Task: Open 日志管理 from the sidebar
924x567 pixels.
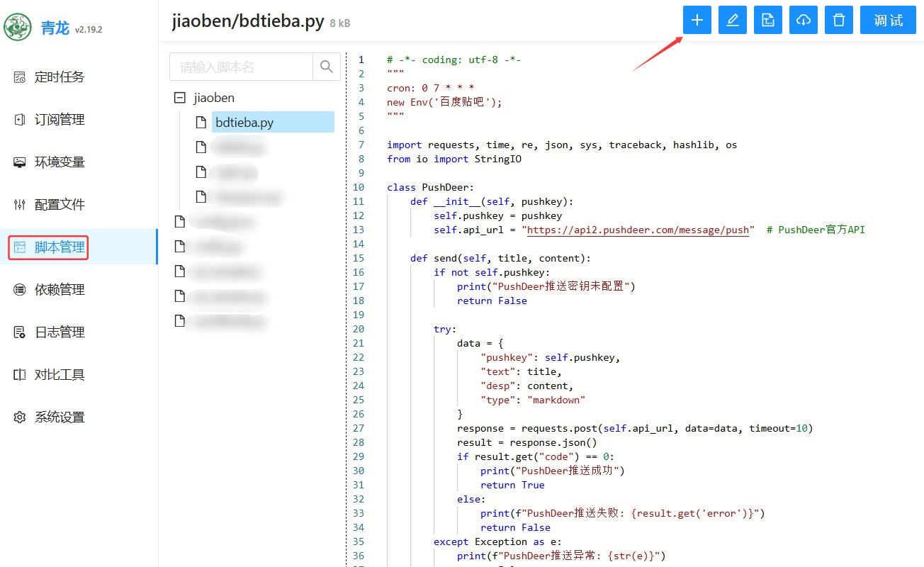Action: click(60, 332)
